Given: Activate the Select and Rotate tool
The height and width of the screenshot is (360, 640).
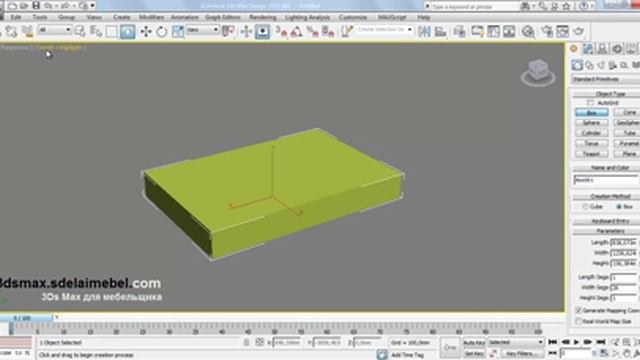Looking at the screenshot, I should (162, 31).
